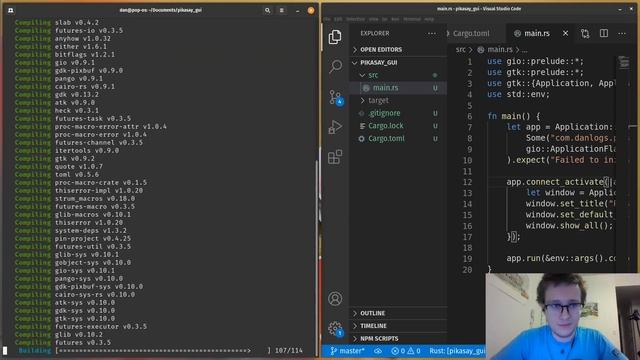Click 'use std::env;' on line 4
This screenshot has height=360, width=640.
(518, 94)
